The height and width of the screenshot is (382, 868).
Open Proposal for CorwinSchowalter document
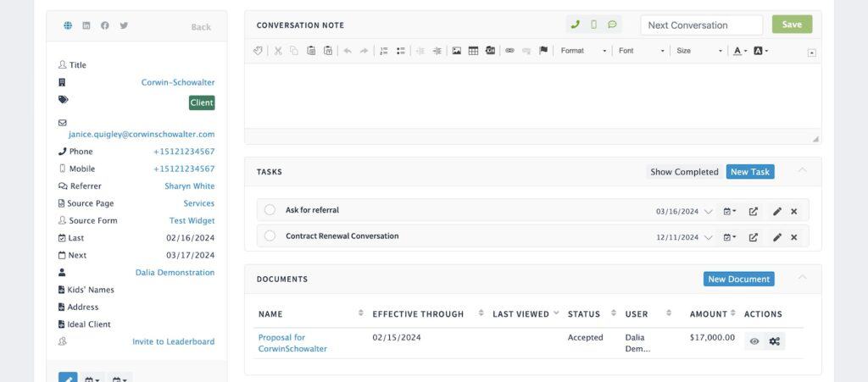[x=292, y=343]
